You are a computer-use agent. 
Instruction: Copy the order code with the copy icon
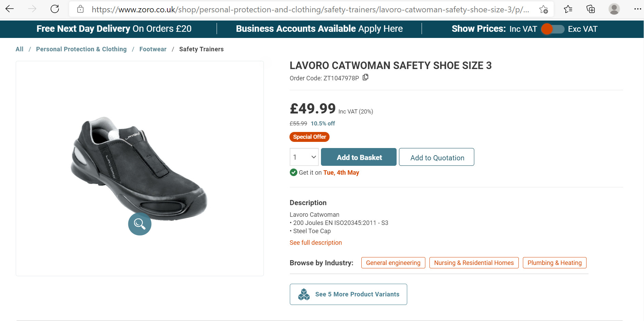[x=365, y=77]
